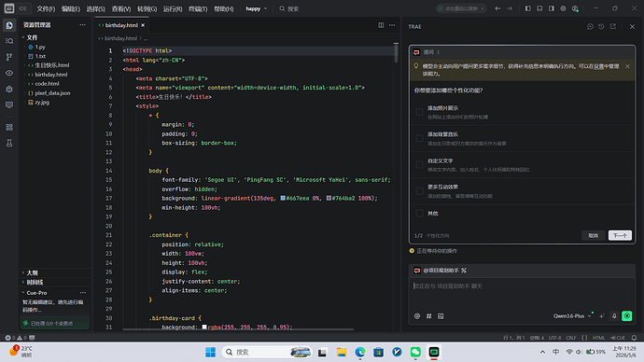
Task: Open the Source Control view icon
Action: tap(9, 57)
